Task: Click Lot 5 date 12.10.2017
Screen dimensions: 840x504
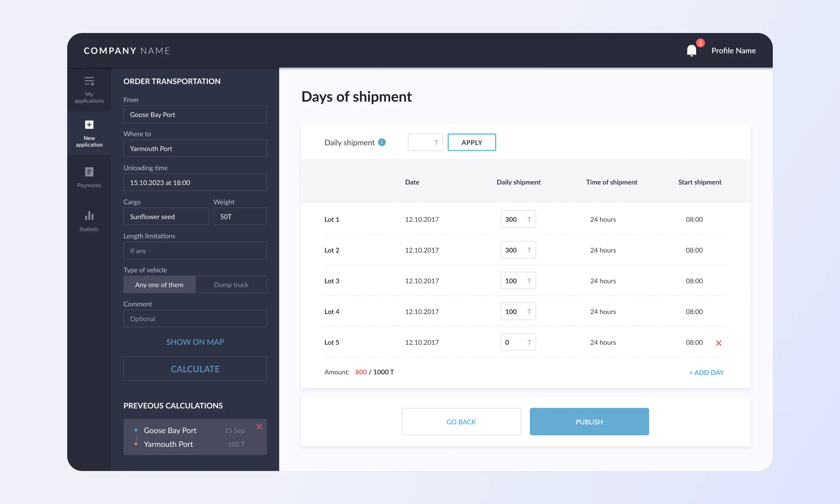Action: click(x=422, y=342)
